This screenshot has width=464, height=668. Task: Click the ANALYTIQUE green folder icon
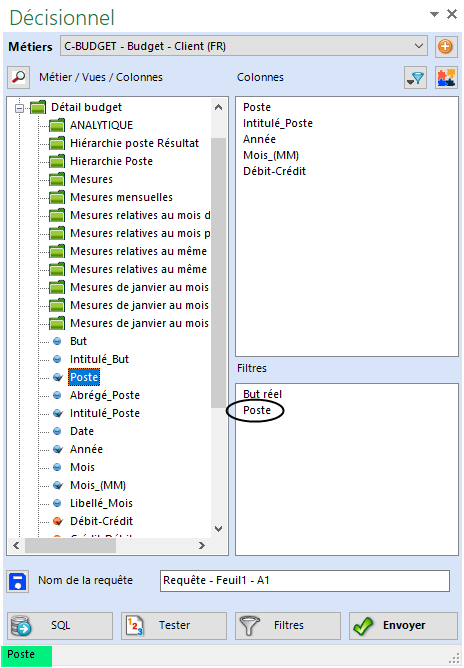point(57,125)
